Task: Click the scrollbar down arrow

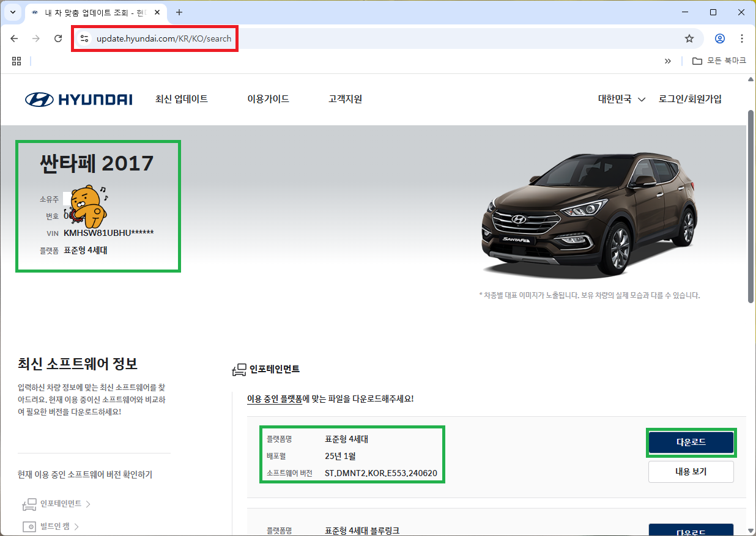Action: 751,530
